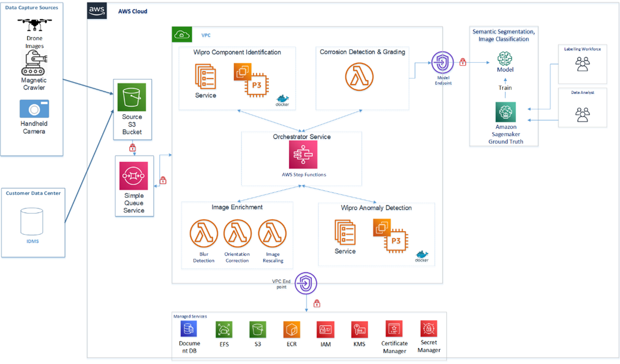Click the arrow linking SQS to the VPC
Screen dimensions: 620x364
click(164, 156)
